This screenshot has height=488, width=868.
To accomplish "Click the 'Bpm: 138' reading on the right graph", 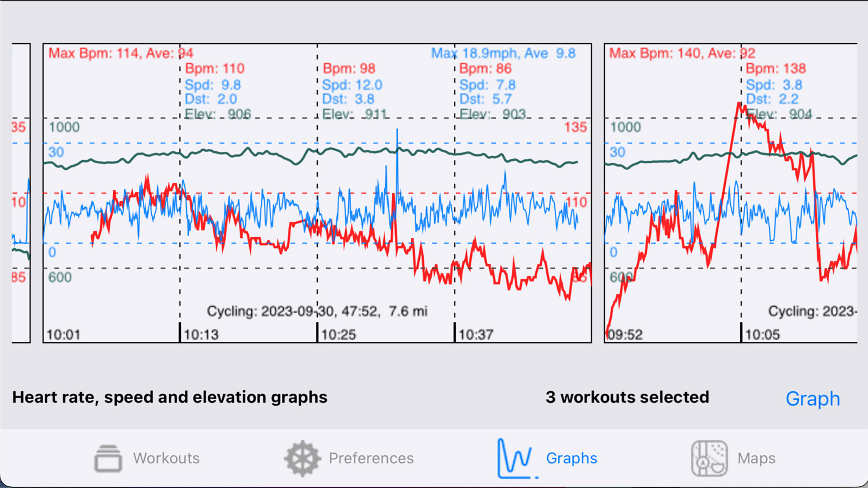I will pos(776,69).
